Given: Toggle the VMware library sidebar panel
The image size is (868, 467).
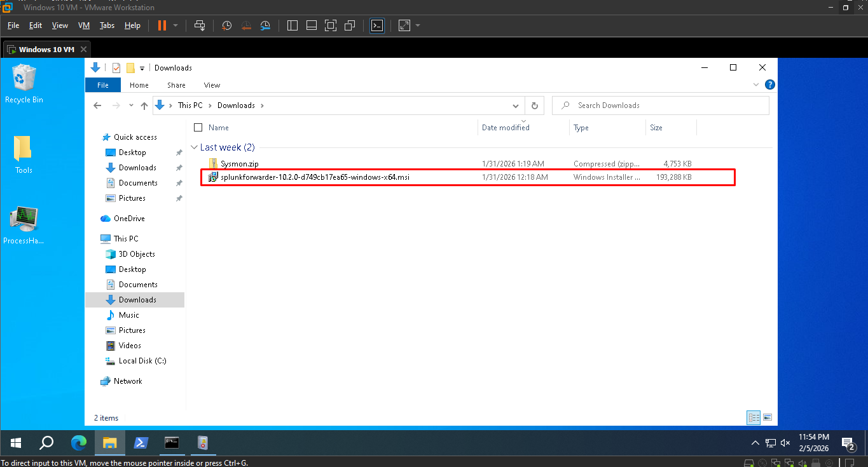Looking at the screenshot, I should point(292,25).
